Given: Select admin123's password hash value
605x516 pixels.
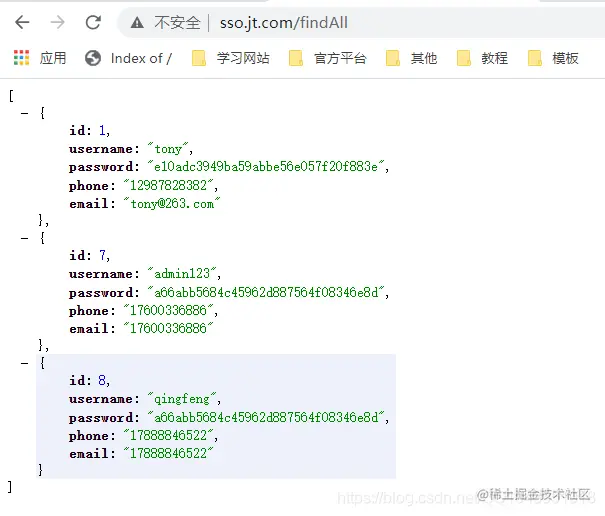Looking at the screenshot, I should click(266, 292).
